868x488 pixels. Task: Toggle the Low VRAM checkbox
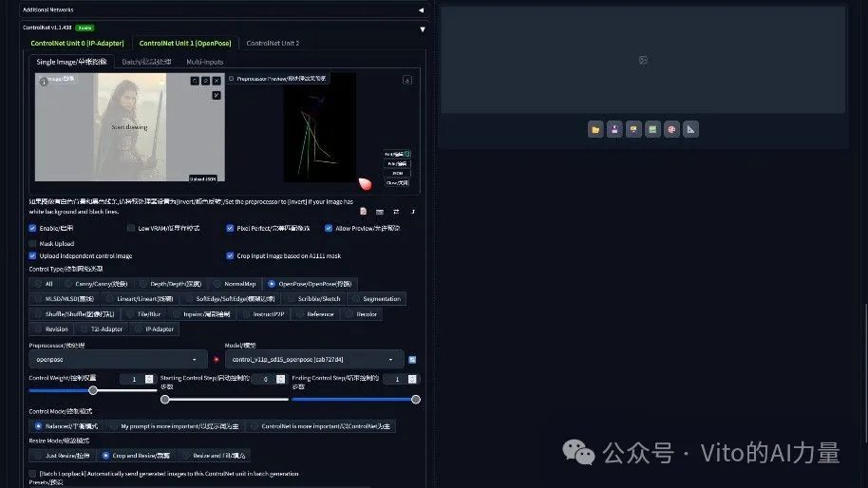point(131,228)
